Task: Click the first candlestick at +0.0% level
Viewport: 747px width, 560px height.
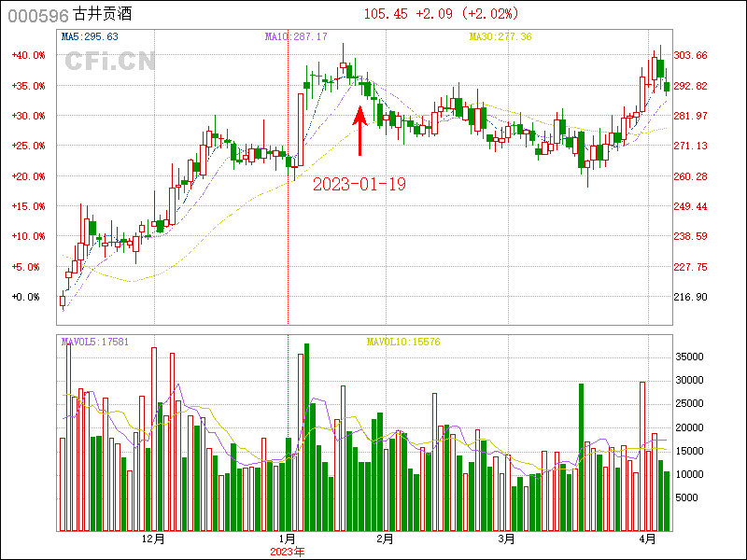Action: [x=63, y=301]
